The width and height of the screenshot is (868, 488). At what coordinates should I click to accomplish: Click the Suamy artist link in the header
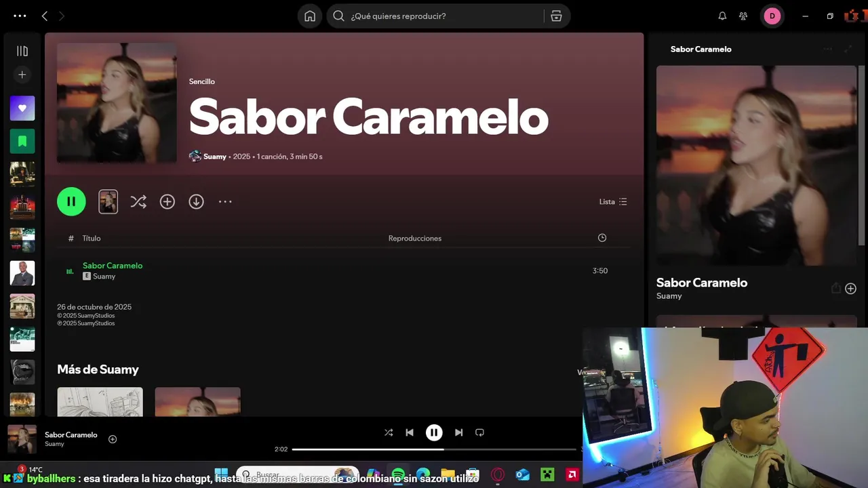click(x=215, y=157)
